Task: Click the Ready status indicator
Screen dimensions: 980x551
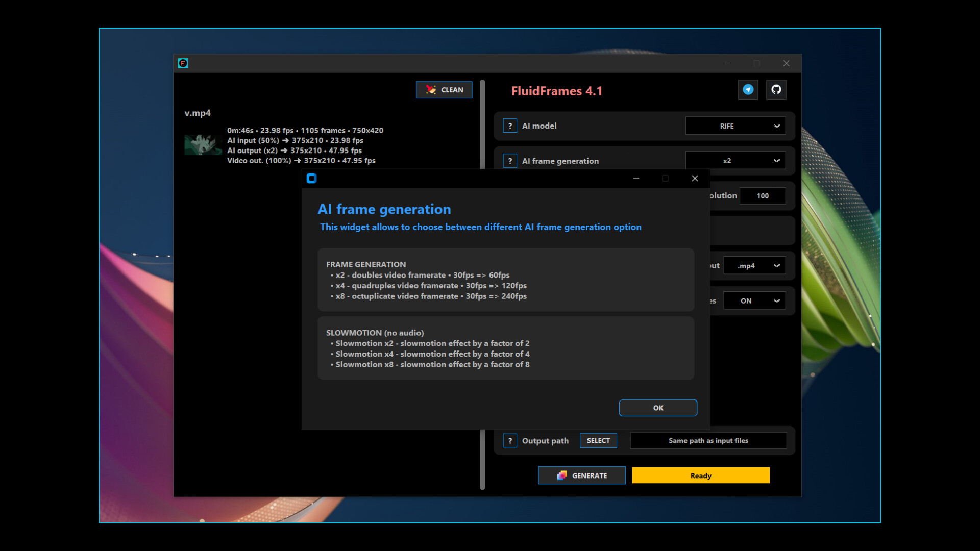Action: [x=700, y=475]
